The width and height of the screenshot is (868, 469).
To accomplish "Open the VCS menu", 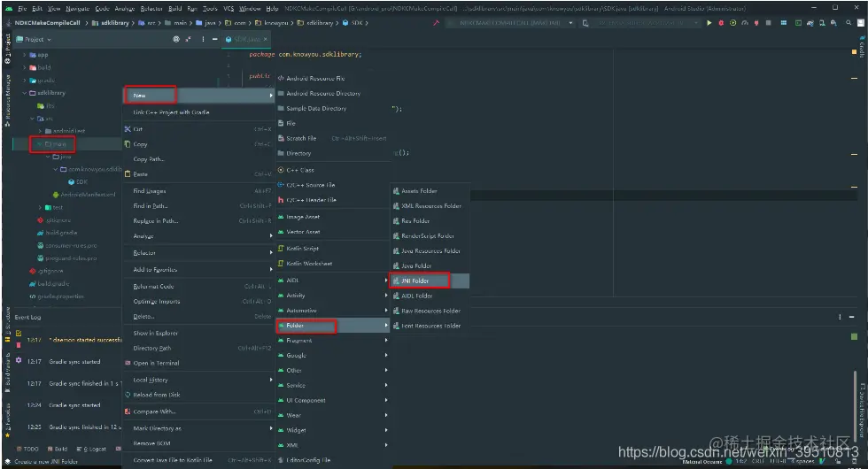I will click(x=229, y=8).
